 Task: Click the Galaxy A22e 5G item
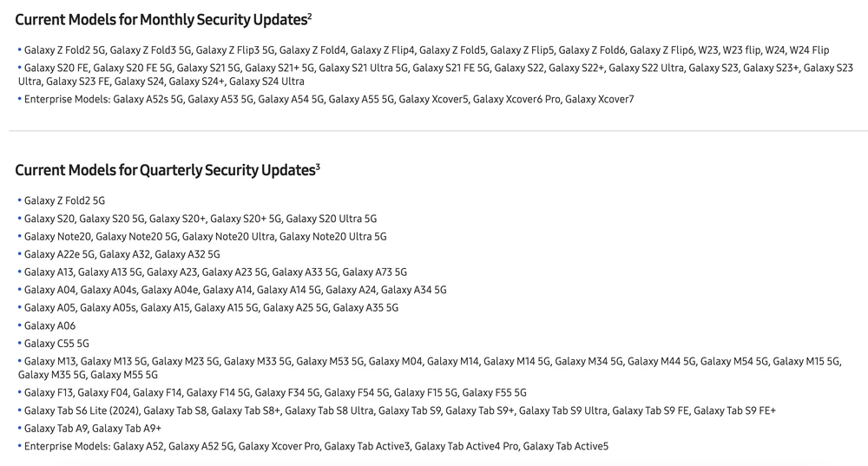tap(59, 254)
